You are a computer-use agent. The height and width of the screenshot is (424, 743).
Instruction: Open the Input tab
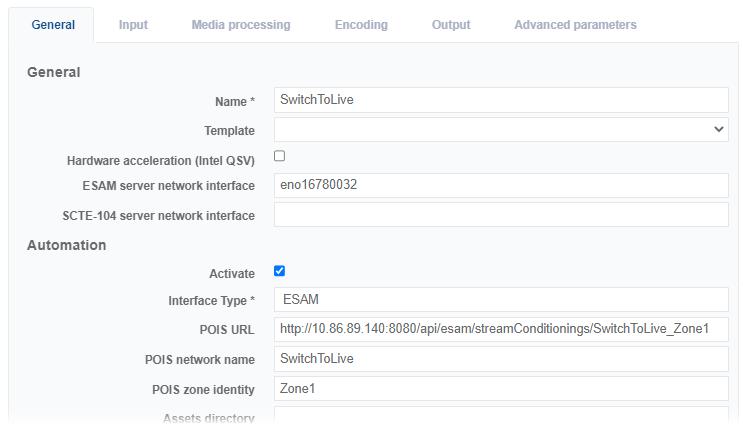[x=133, y=25]
